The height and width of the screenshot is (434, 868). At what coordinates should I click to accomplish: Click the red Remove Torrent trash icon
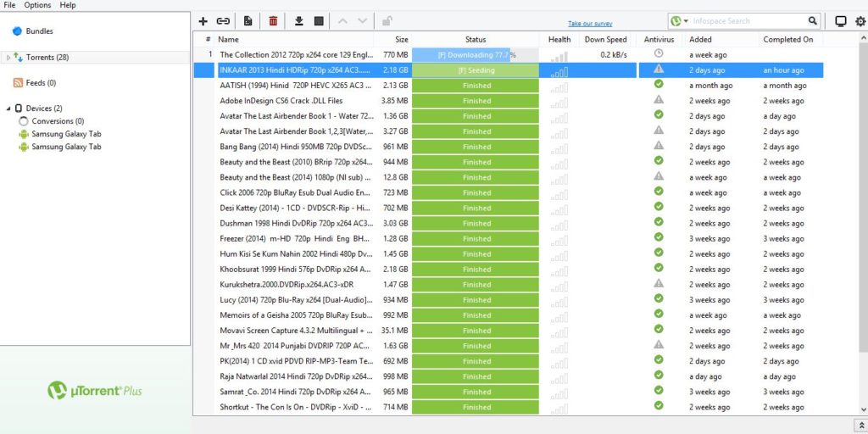[273, 21]
